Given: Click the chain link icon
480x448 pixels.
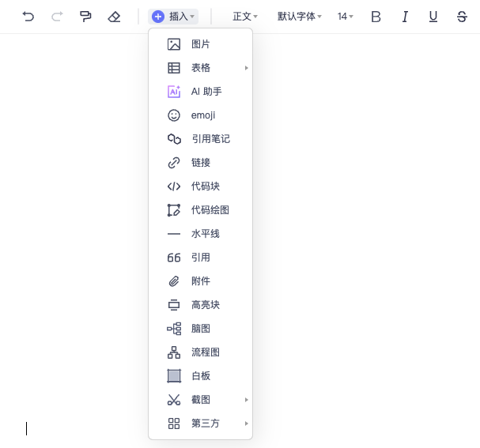Looking at the screenshot, I should (x=174, y=163).
